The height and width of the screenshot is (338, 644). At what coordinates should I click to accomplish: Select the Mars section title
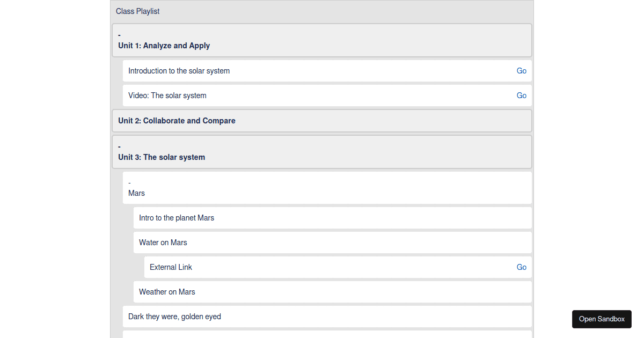pos(136,193)
